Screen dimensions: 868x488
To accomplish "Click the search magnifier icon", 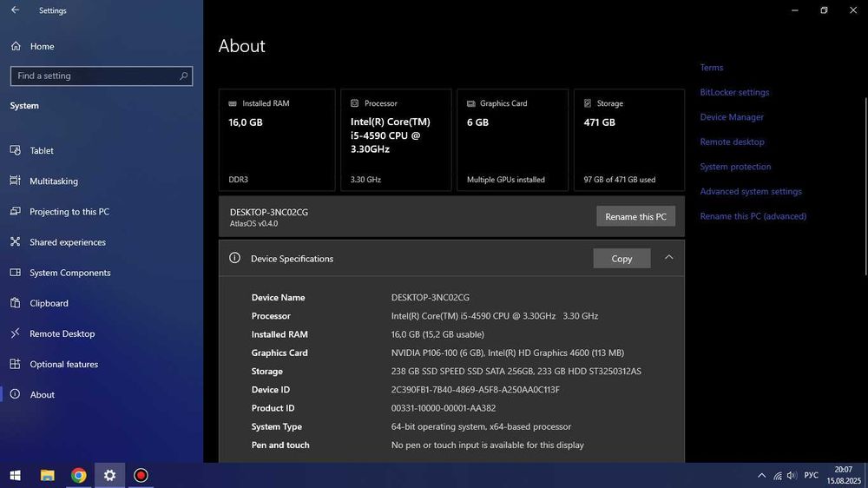I will (x=183, y=76).
